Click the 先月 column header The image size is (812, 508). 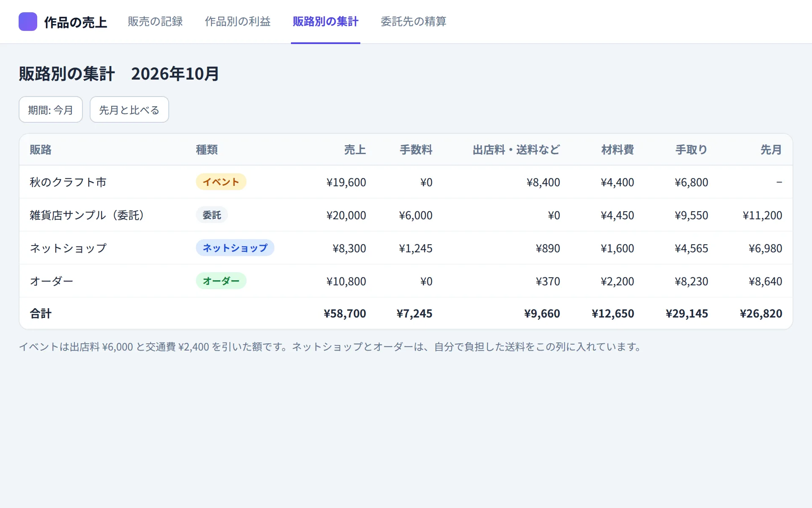pos(771,150)
